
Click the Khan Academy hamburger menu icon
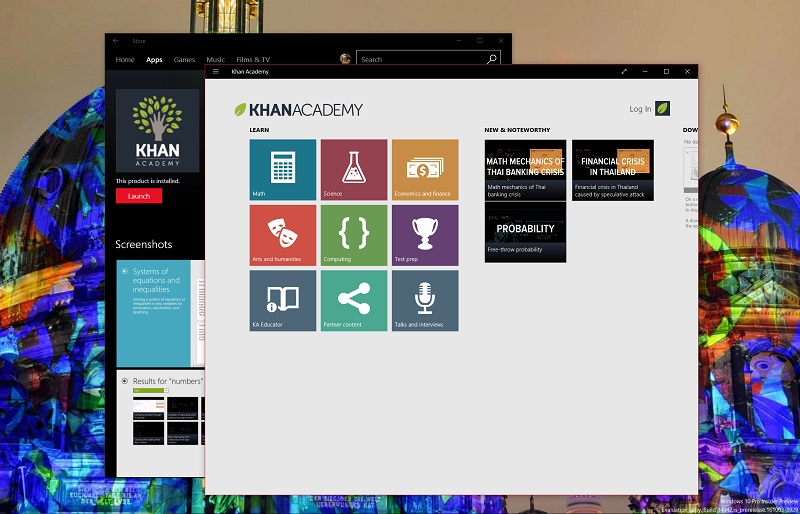(216, 71)
